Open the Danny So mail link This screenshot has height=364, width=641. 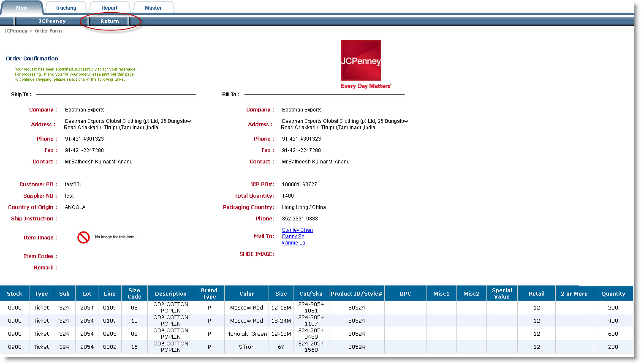(x=293, y=236)
